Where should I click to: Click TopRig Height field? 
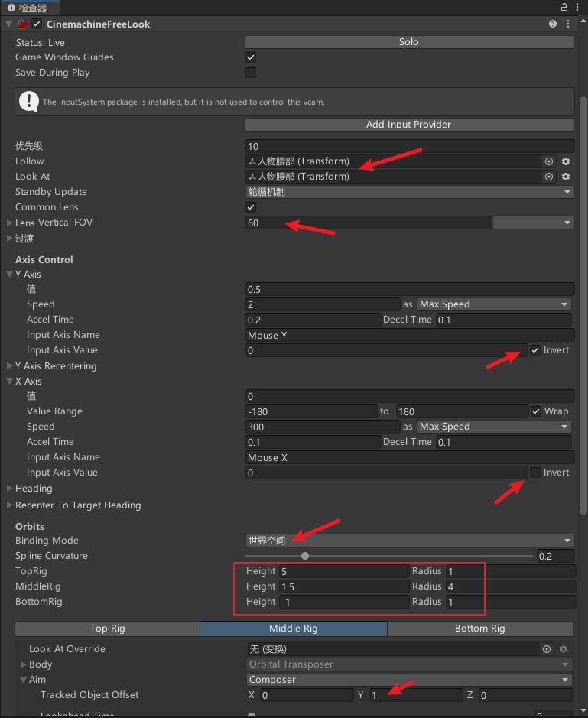[x=344, y=571]
